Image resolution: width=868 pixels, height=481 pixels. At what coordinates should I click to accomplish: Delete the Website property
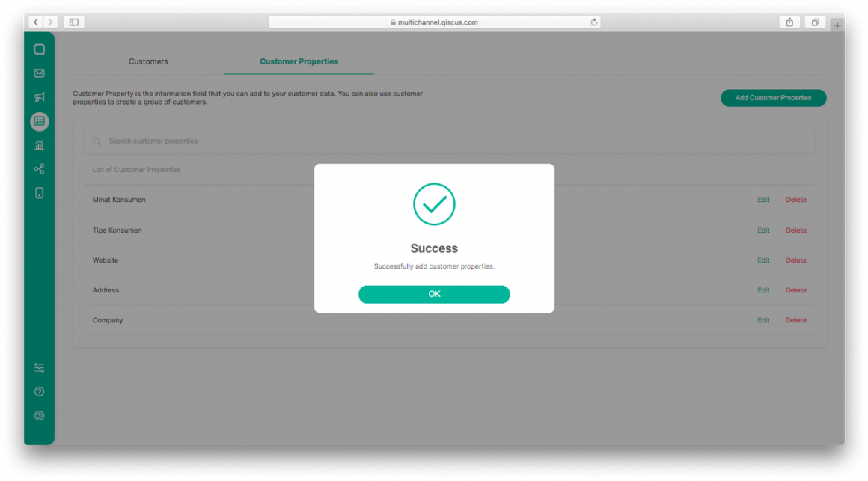point(795,260)
